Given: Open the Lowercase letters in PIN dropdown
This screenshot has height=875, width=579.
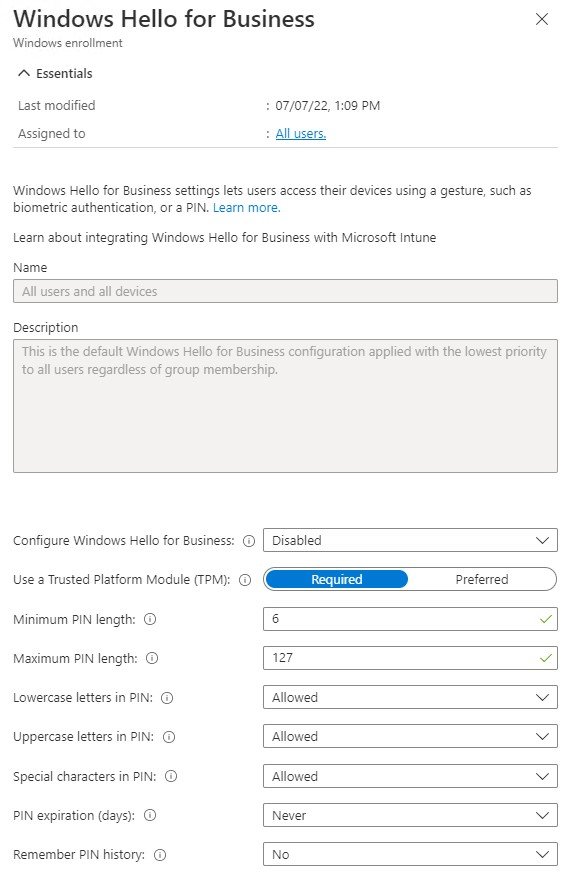Looking at the screenshot, I should coord(410,698).
